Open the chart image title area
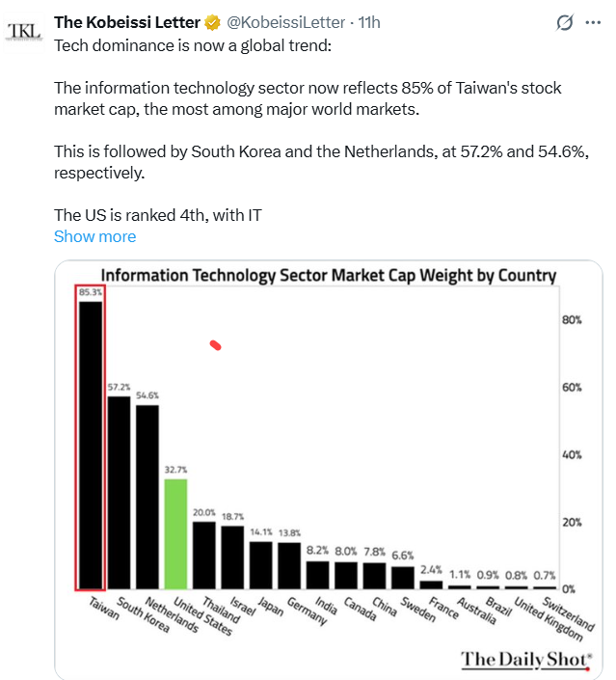Screen dimensions: 616x680 coord(328,275)
